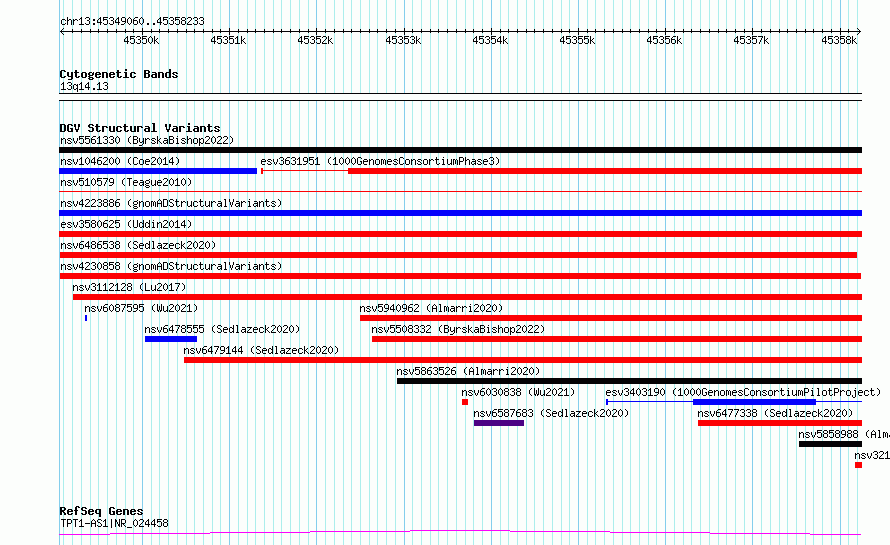Click the nsv6486538 (Sedlazeck2020) label
This screenshot has width=890, height=545.
[x=138, y=245]
